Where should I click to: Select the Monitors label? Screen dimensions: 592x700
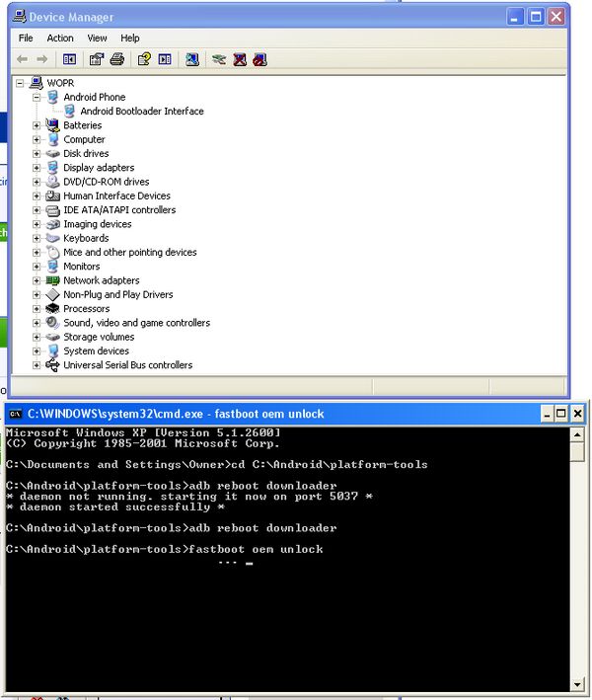point(82,266)
